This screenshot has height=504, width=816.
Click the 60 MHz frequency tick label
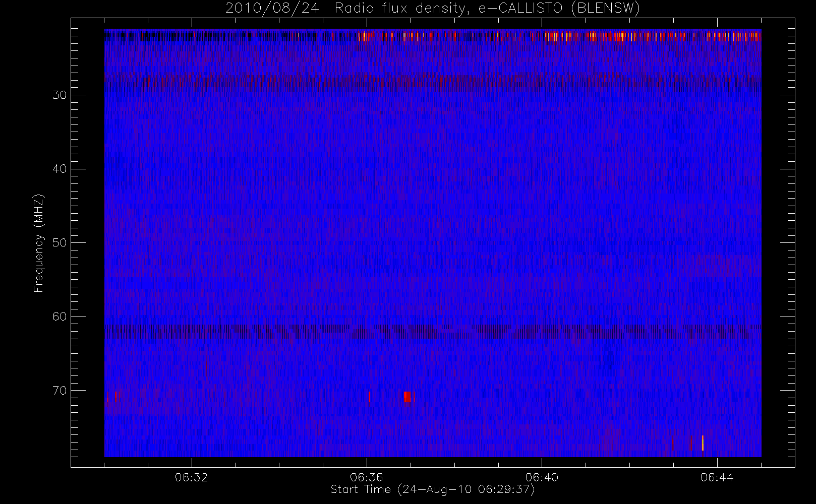point(60,317)
